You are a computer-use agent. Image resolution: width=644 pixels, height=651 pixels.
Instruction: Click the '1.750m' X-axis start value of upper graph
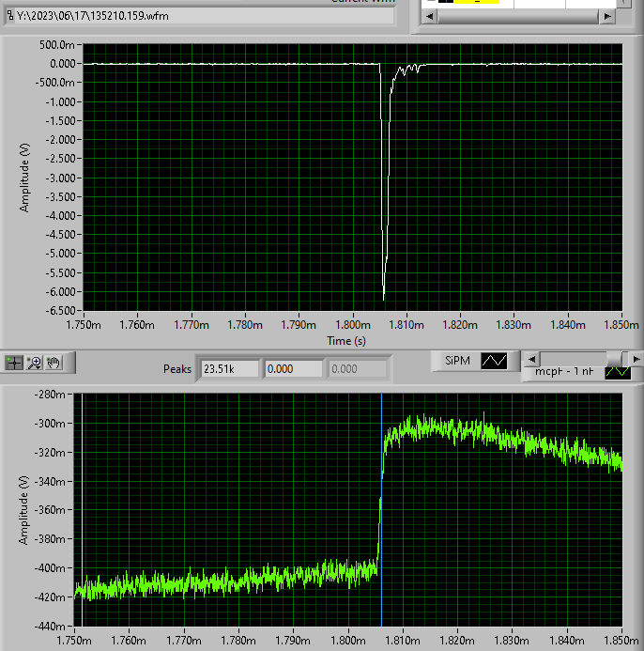pos(84,325)
